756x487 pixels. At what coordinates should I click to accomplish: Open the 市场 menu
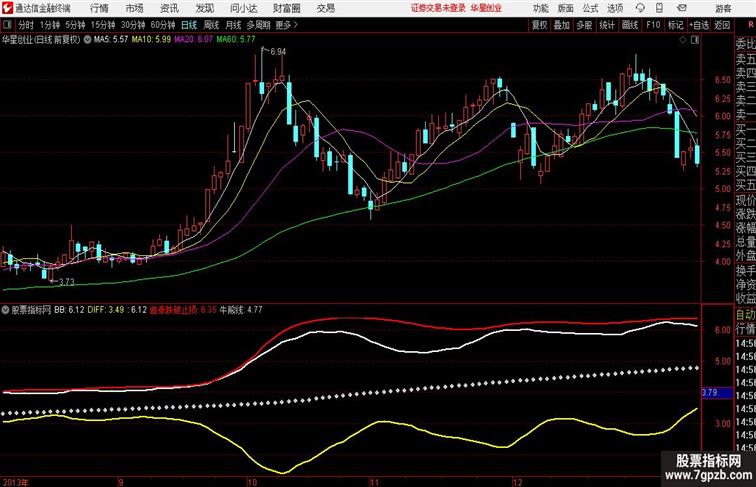point(135,8)
